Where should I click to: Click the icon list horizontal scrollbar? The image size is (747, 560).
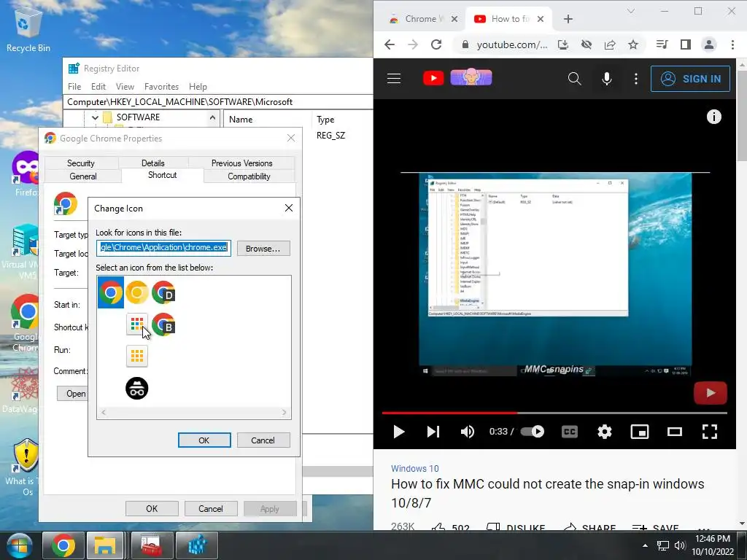click(x=194, y=413)
